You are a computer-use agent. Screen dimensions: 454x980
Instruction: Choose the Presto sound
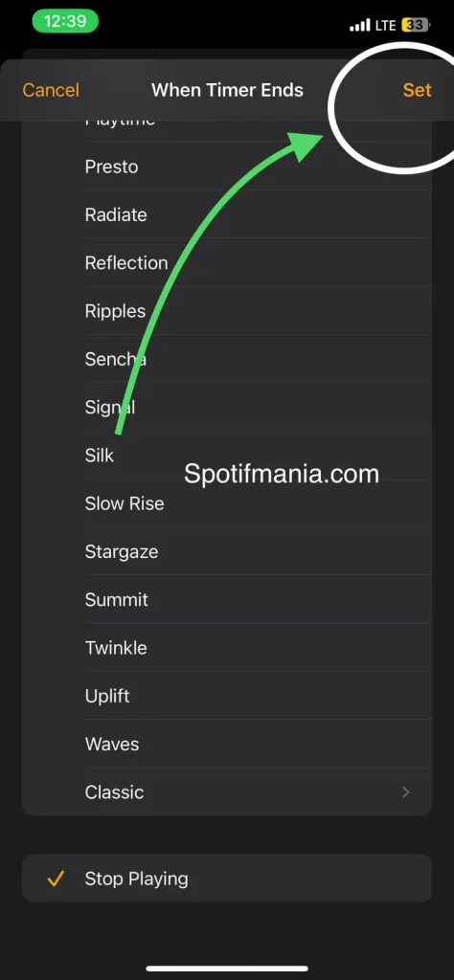(227, 167)
